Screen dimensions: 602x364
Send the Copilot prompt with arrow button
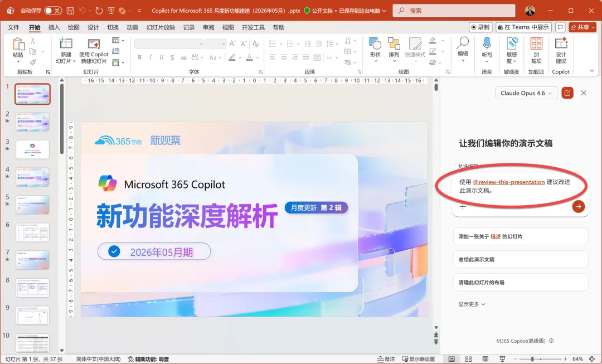(x=578, y=207)
